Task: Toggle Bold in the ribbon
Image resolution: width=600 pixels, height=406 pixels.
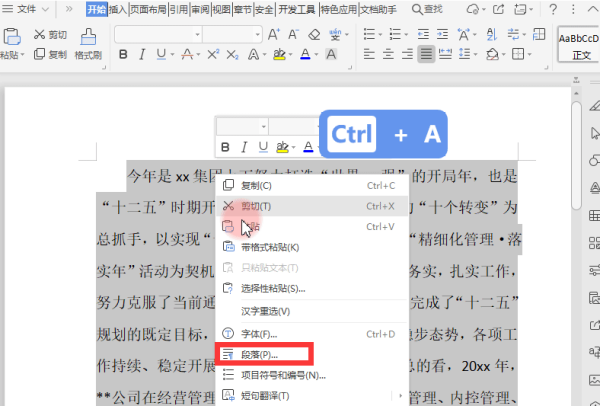Action: (x=123, y=54)
